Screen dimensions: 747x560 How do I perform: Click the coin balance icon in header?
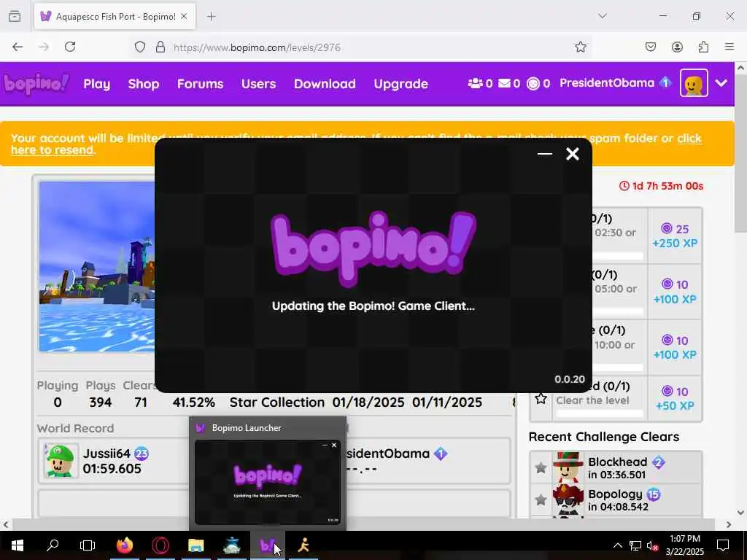pyautogui.click(x=533, y=84)
